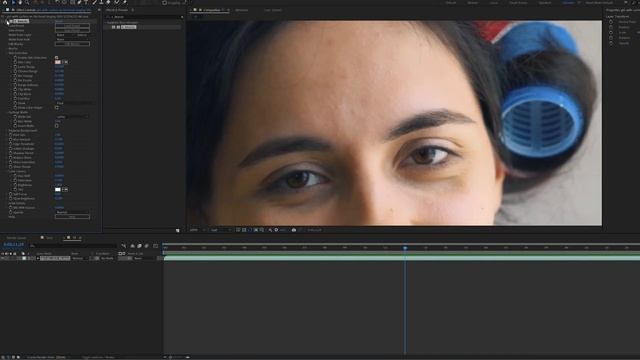Switch to the middle panel tab next to Effect Controls
640x360 pixels.
click(x=117, y=10)
